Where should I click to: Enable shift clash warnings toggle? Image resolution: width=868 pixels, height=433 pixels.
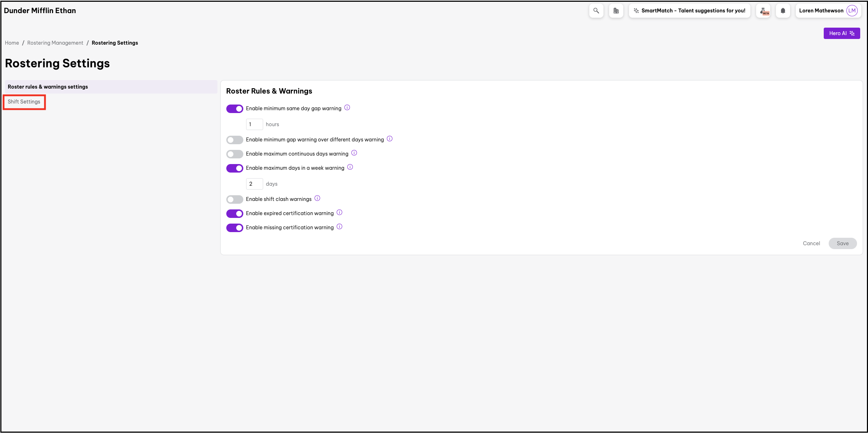coord(235,199)
